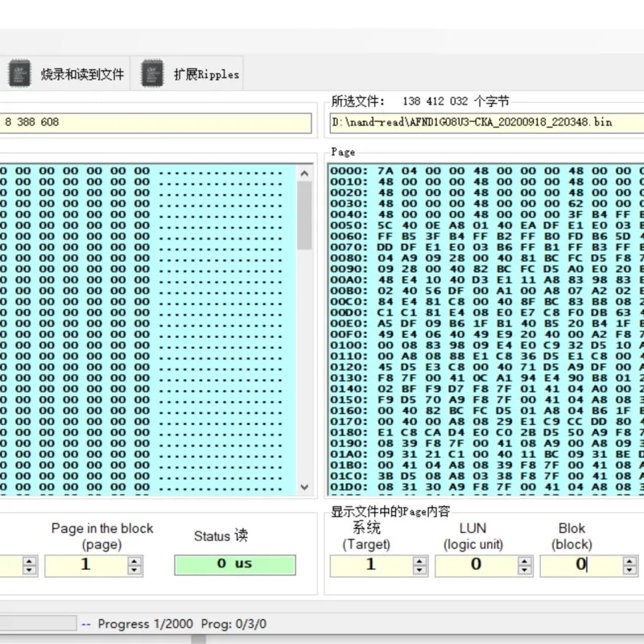Open the 扩展Ripples tab
This screenshot has width=644, height=644.
point(206,74)
